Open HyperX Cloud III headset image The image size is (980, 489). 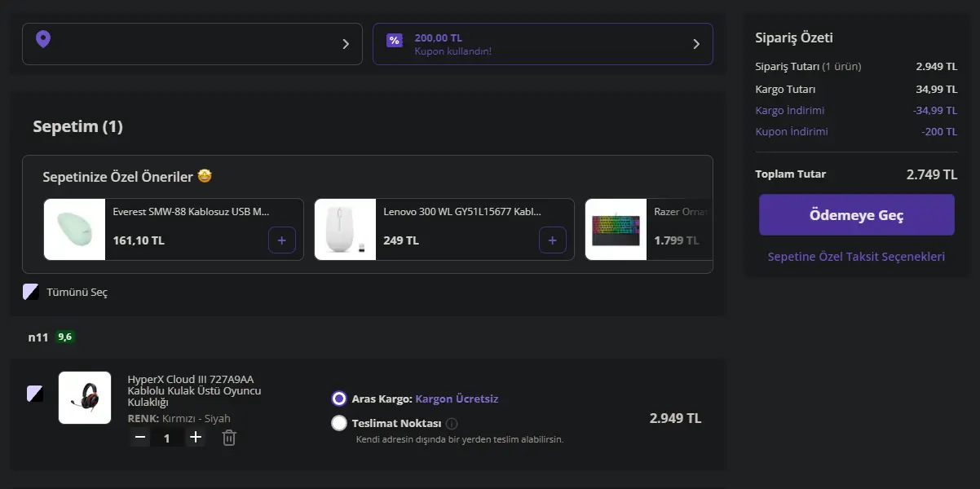coord(85,398)
